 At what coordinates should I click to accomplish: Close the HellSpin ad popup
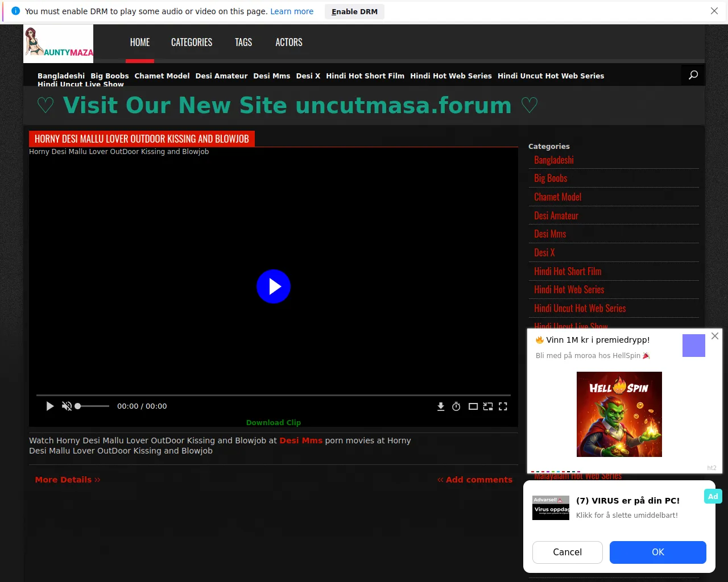pyautogui.click(x=715, y=336)
